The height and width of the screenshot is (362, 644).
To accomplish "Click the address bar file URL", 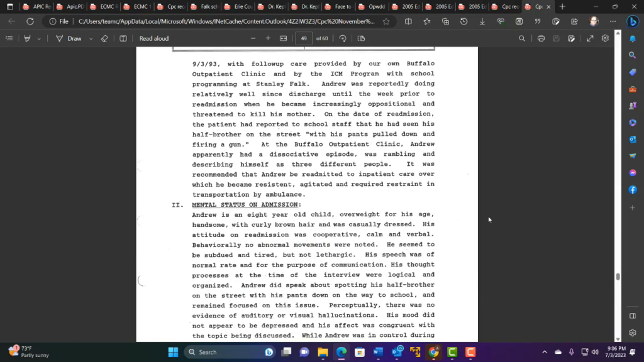I will coord(226,21).
